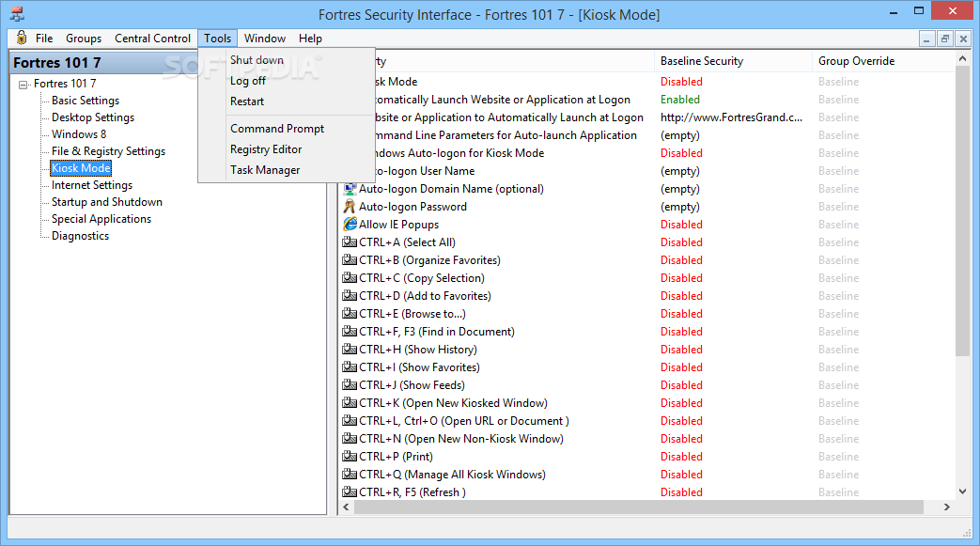This screenshot has height=546, width=980.
Task: Open the Groups menu
Action: click(84, 39)
